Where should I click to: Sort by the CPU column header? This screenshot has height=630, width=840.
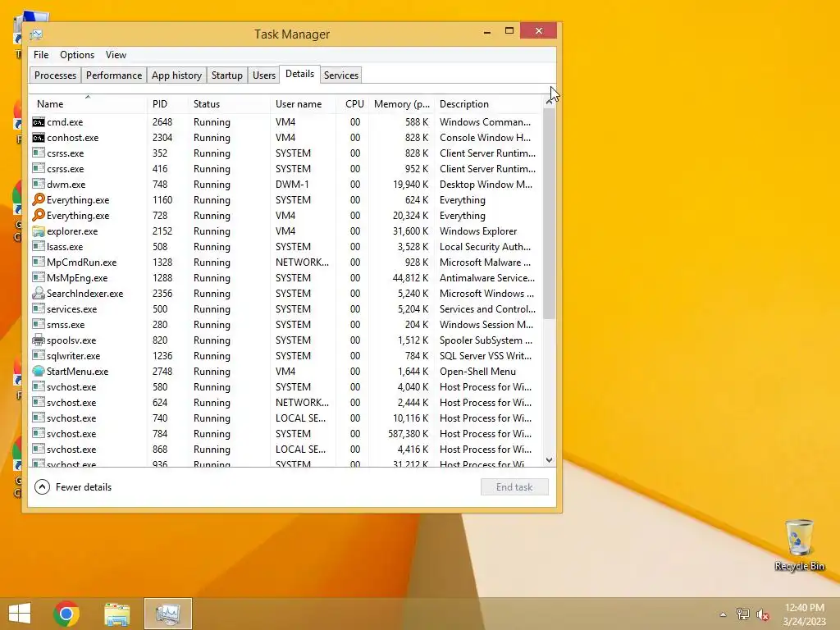pos(353,104)
